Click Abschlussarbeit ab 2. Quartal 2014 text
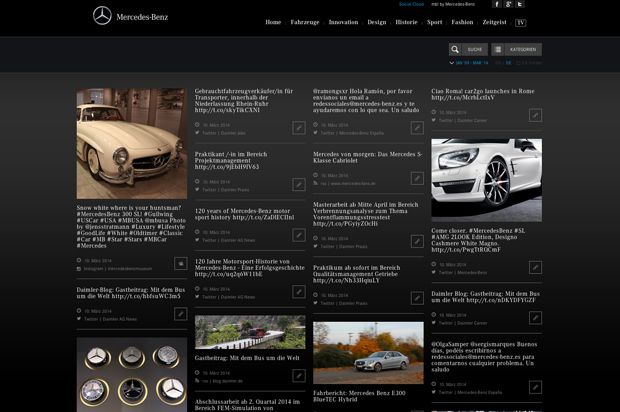The image size is (620, 412). (248, 405)
